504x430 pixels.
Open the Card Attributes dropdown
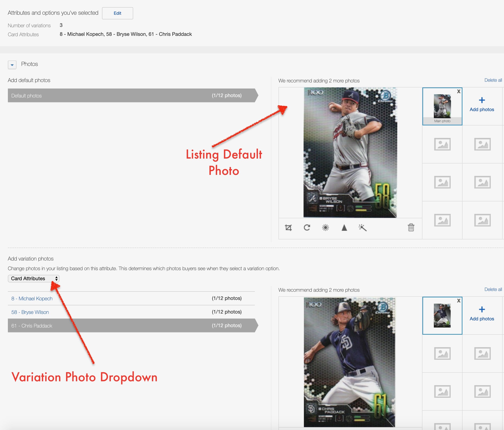pyautogui.click(x=33, y=278)
